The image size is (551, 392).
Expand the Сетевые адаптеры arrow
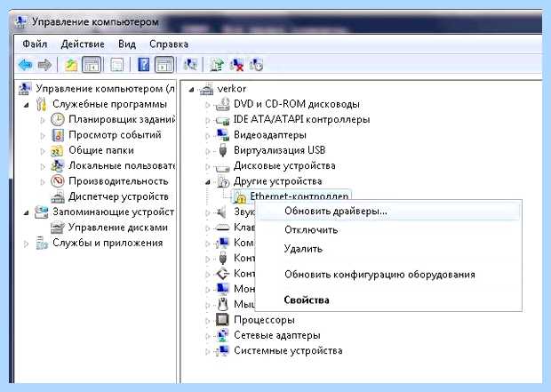coord(208,336)
